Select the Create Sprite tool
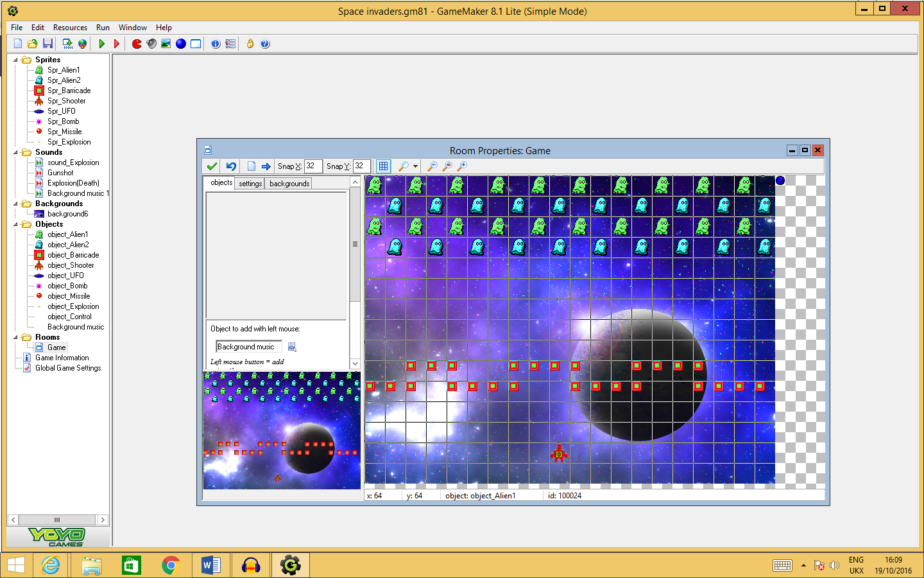The width and height of the screenshot is (924, 578). coord(137,43)
